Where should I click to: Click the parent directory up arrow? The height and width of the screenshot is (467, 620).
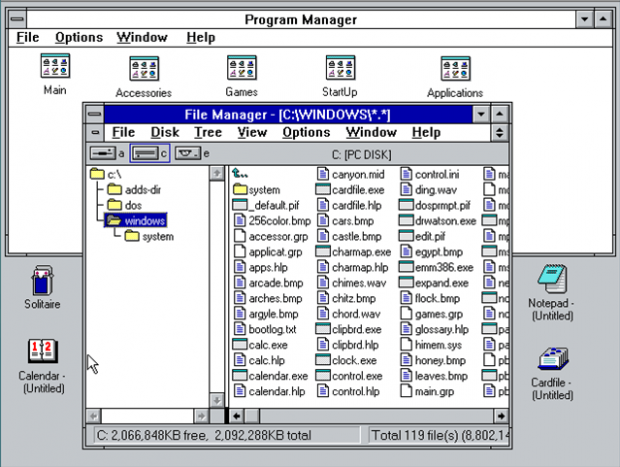[x=240, y=173]
